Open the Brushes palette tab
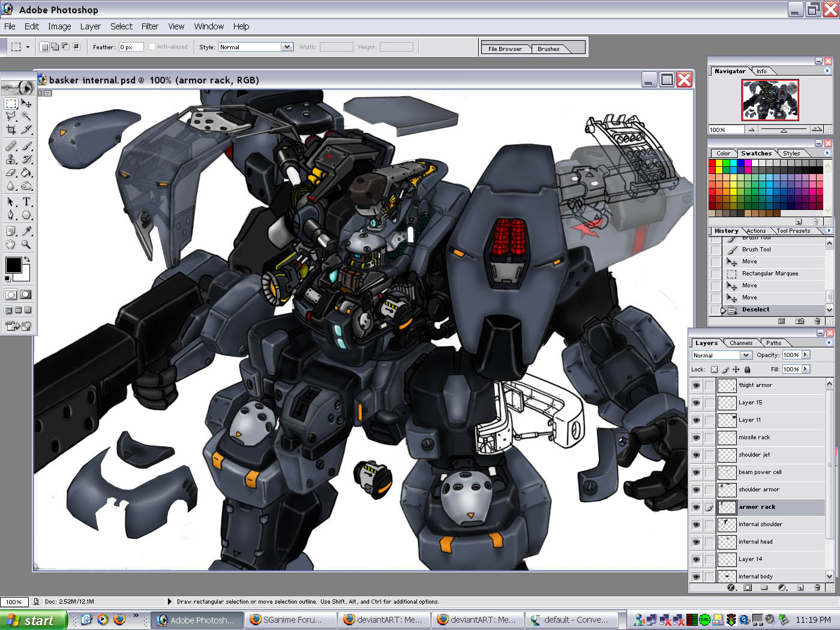The image size is (840, 630). 548,49
